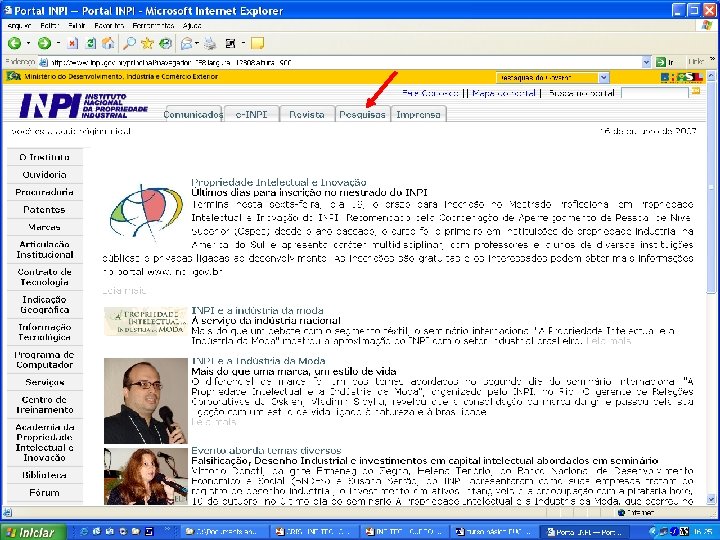Go back with the green Back arrow
This screenshot has height=540, width=720.
click(x=14, y=43)
